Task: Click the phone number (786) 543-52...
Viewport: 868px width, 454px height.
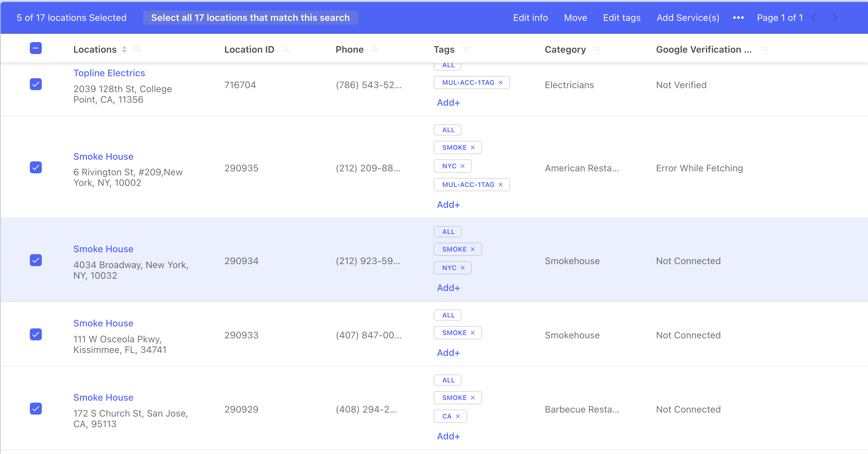Action: point(369,85)
